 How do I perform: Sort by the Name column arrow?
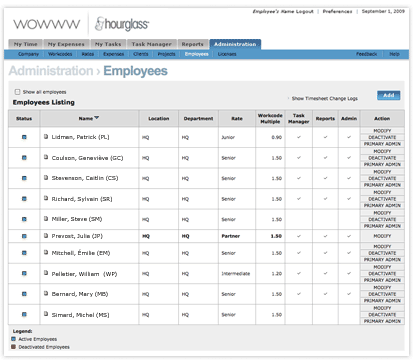97,118
